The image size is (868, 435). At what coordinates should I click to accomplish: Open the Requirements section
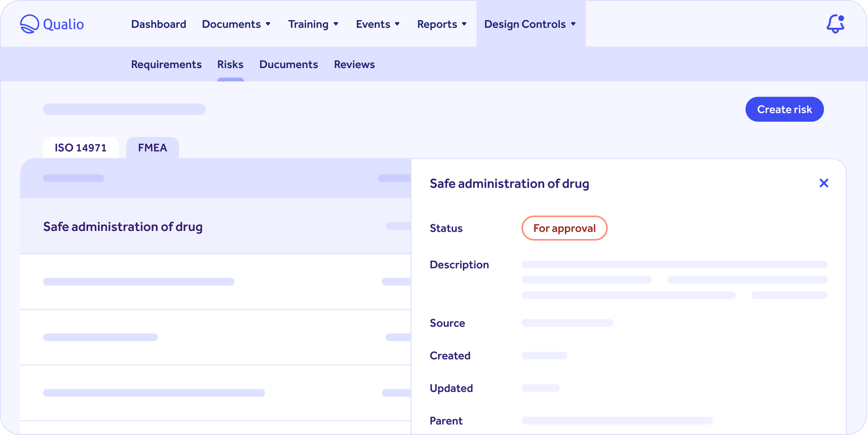pos(166,65)
